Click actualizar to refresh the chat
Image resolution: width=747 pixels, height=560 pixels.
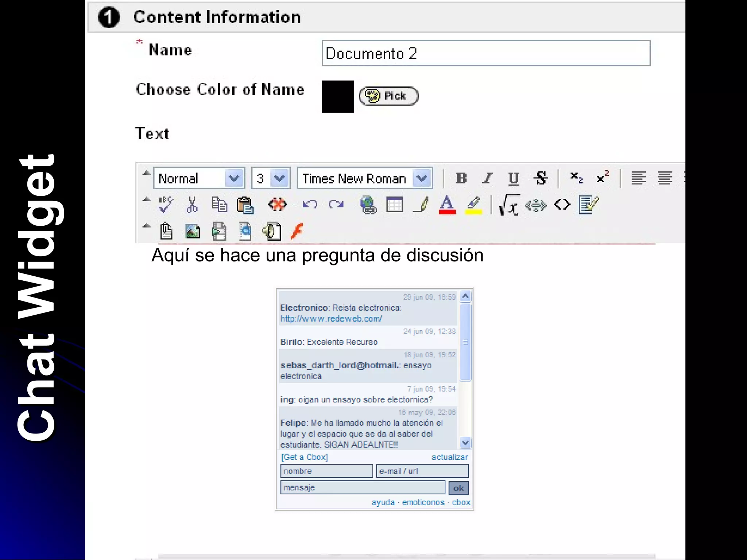[450, 457]
